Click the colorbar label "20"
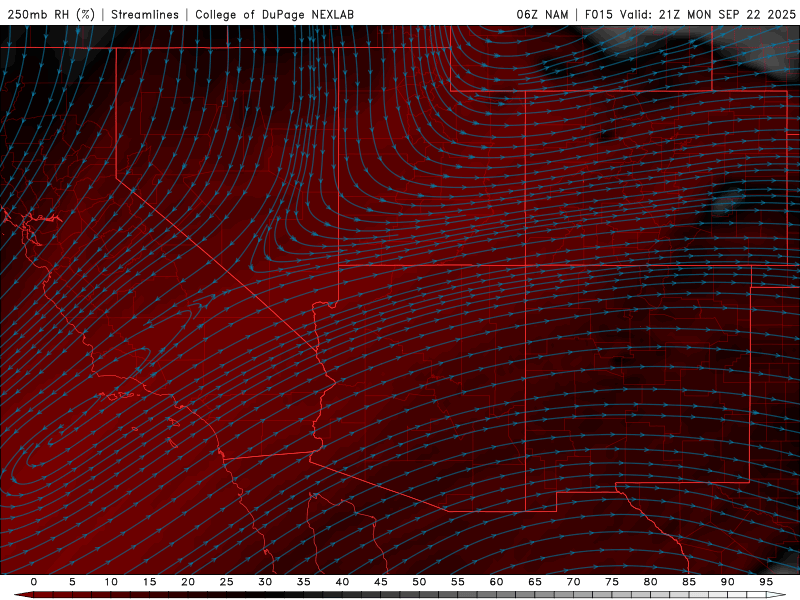800x600 pixels. pyautogui.click(x=188, y=582)
